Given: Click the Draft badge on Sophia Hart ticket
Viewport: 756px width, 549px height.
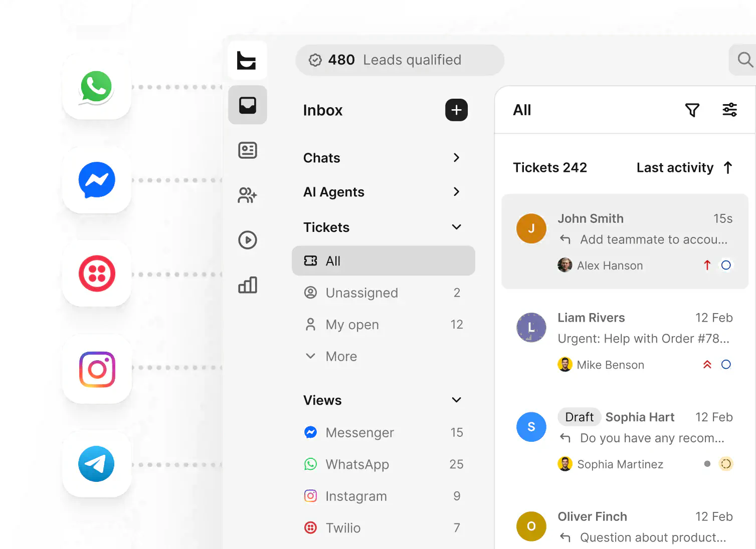Looking at the screenshot, I should tap(579, 417).
